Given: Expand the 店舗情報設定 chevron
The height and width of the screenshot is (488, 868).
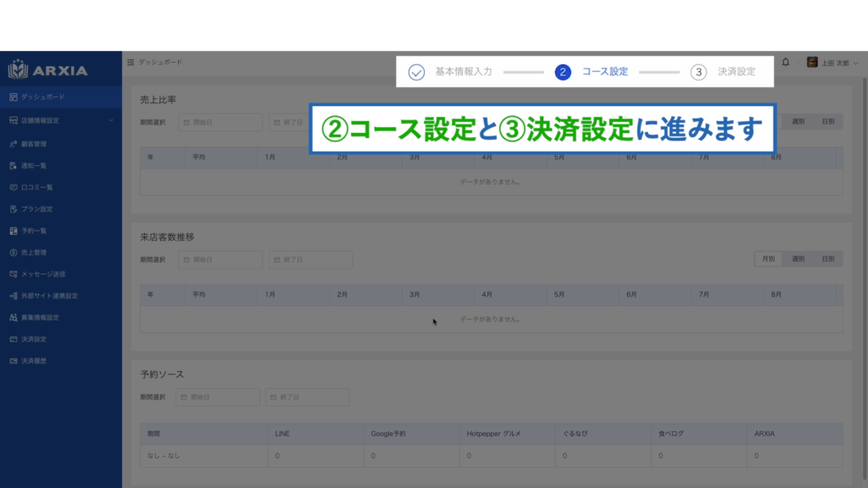Looking at the screenshot, I should coord(111,120).
